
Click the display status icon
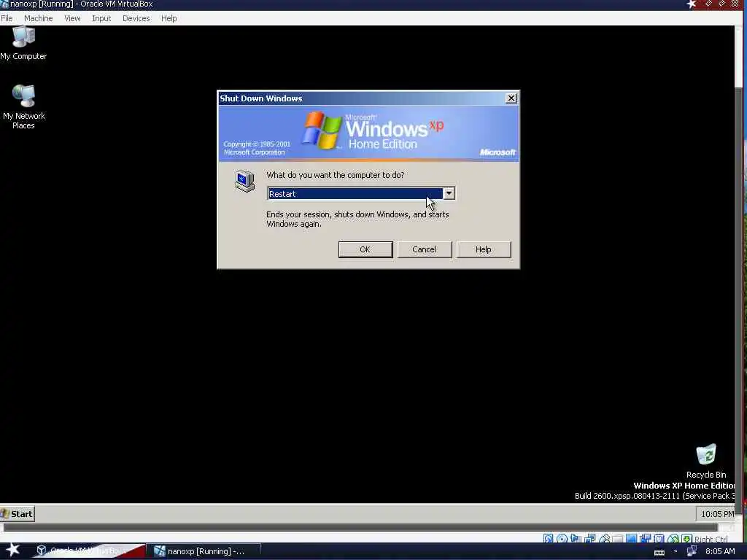click(631, 539)
